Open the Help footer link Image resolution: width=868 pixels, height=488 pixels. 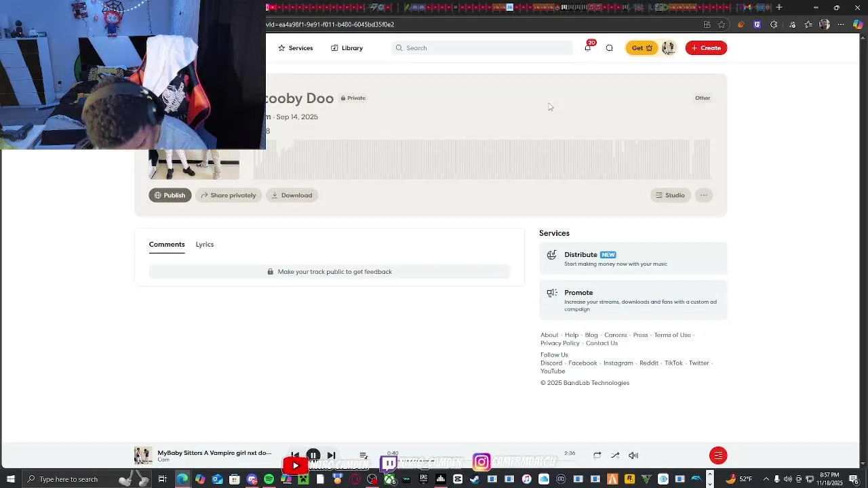tap(572, 335)
